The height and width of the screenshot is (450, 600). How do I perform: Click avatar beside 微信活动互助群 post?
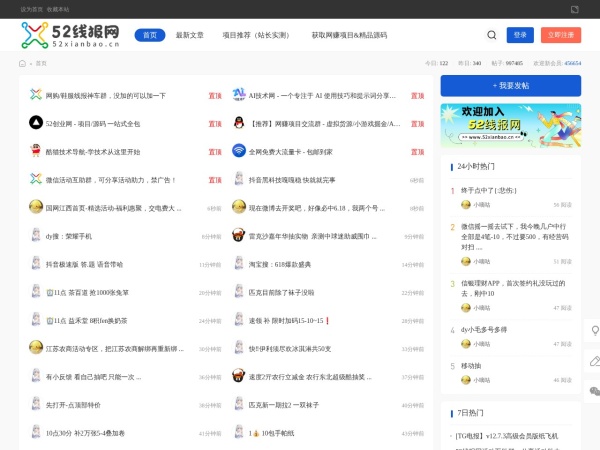click(x=36, y=179)
